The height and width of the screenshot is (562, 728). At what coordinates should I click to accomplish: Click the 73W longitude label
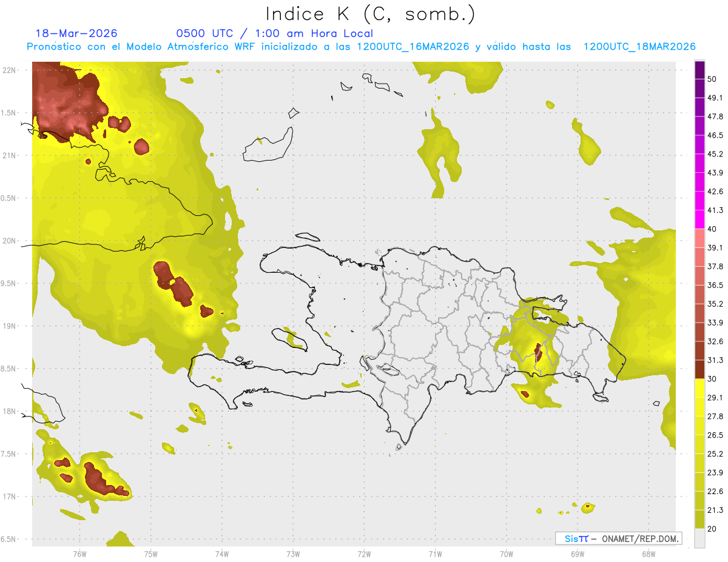point(293,554)
